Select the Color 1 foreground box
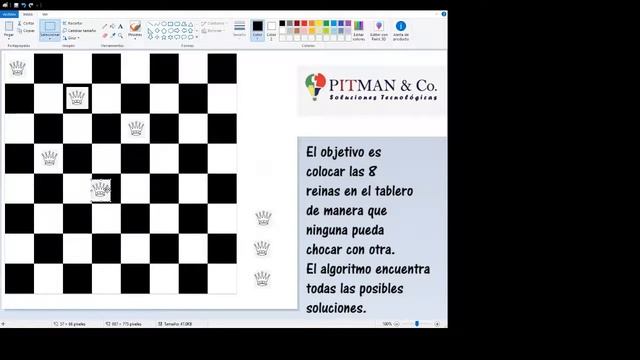The image size is (640, 360). (257, 30)
